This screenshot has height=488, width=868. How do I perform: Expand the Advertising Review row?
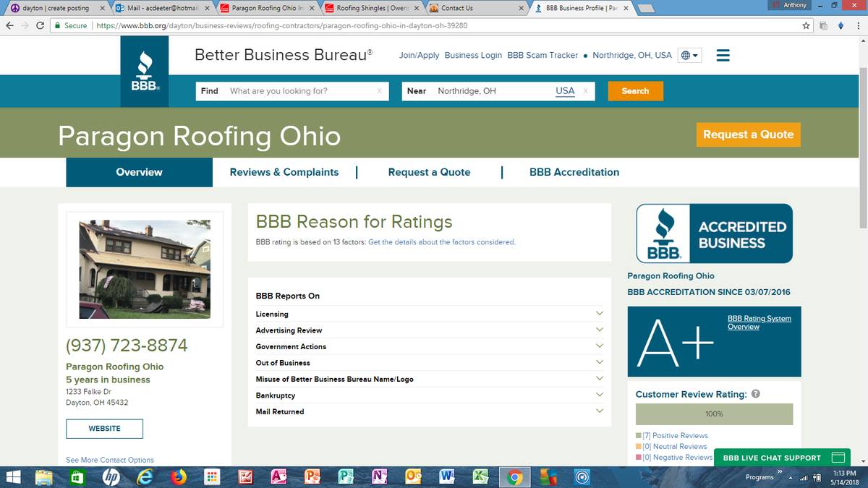point(430,330)
